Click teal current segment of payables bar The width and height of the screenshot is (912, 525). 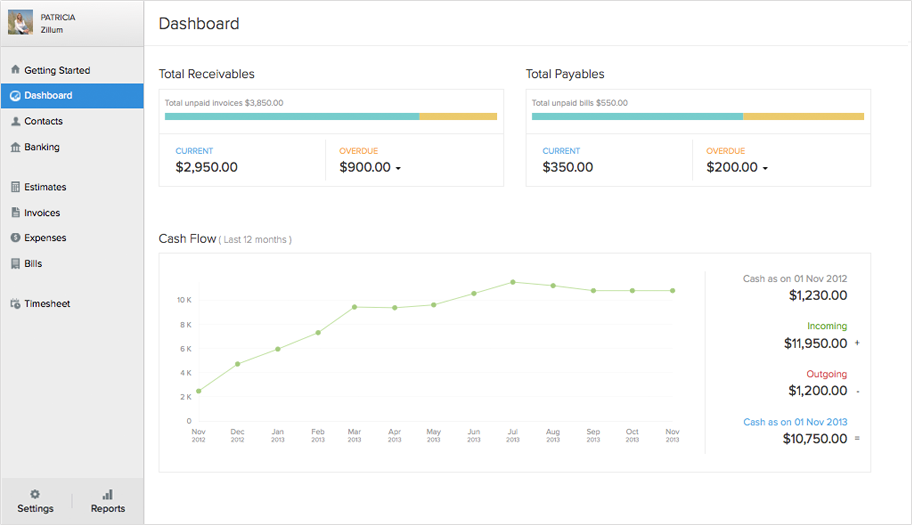tap(637, 117)
